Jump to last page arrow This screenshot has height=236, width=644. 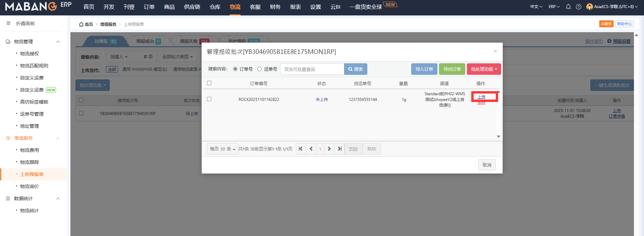(339, 149)
